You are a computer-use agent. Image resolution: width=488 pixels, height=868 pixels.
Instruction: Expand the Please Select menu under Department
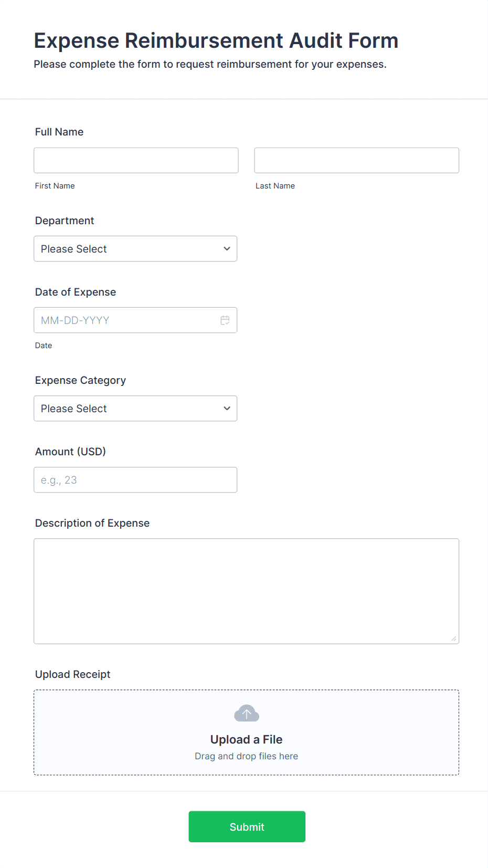(x=135, y=248)
